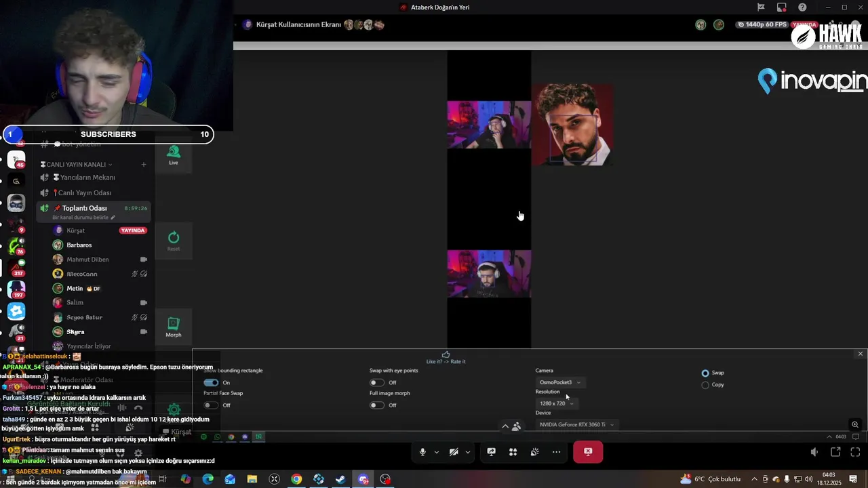
Task: Click the 1440p 60 FPS stream quality badge
Action: coord(762,24)
